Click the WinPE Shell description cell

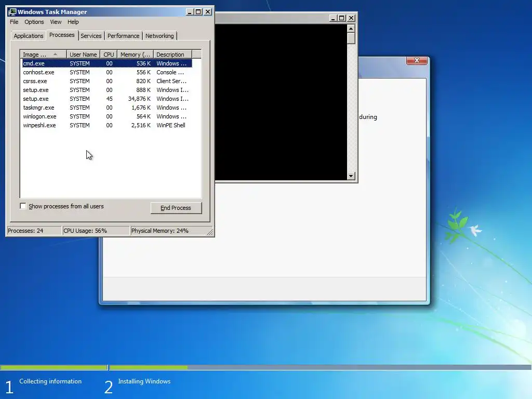click(171, 125)
